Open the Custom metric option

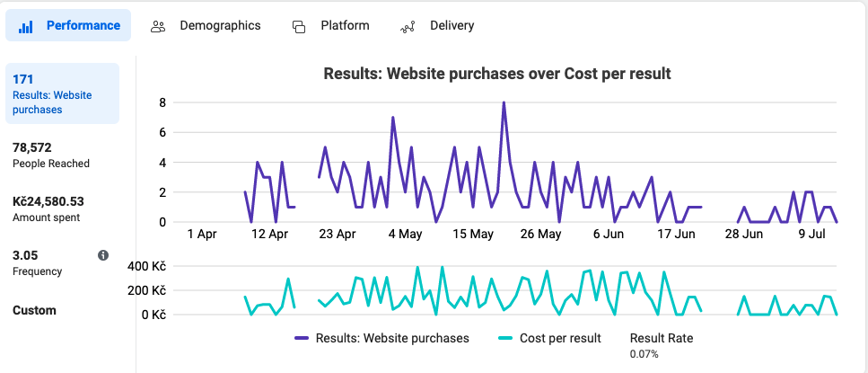(34, 310)
